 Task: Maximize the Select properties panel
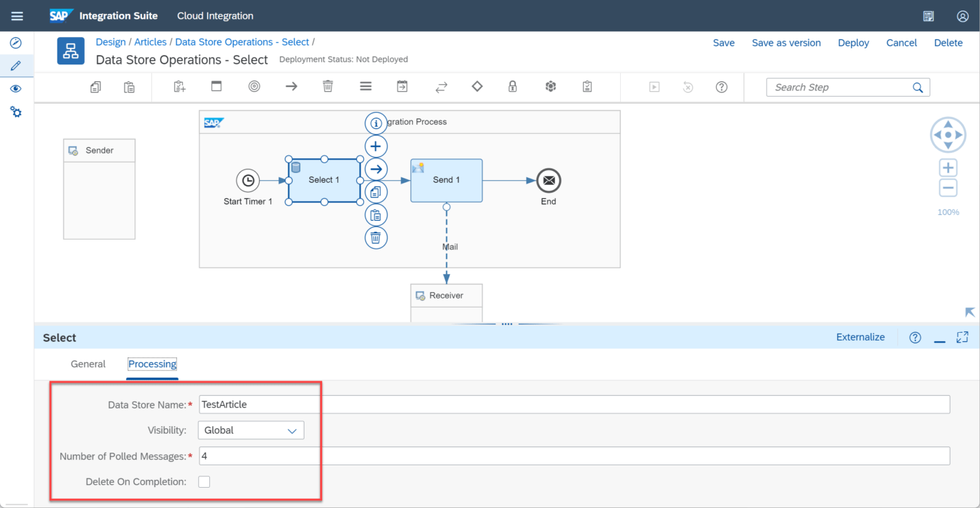click(x=962, y=338)
